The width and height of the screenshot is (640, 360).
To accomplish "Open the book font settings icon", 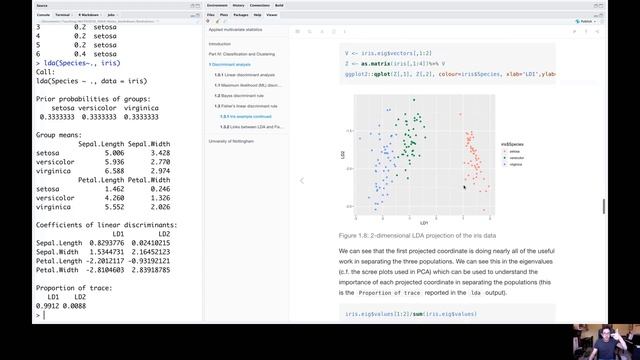I will (322, 31).
